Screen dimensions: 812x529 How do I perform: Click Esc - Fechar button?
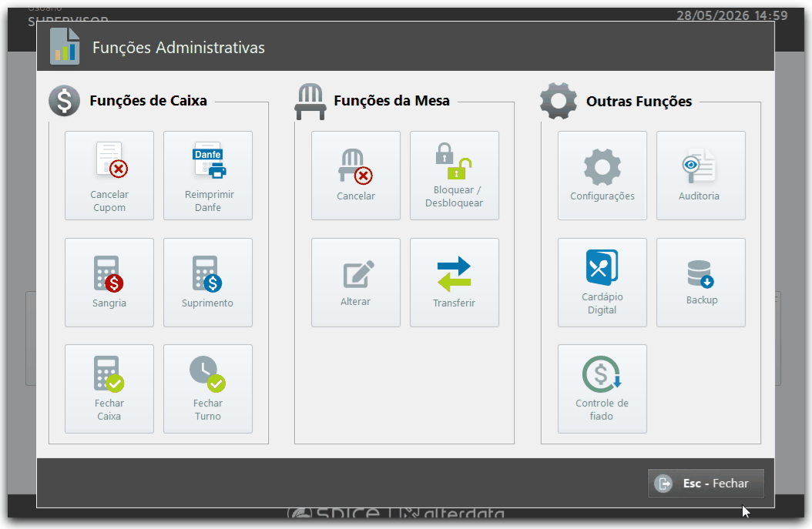pos(706,484)
